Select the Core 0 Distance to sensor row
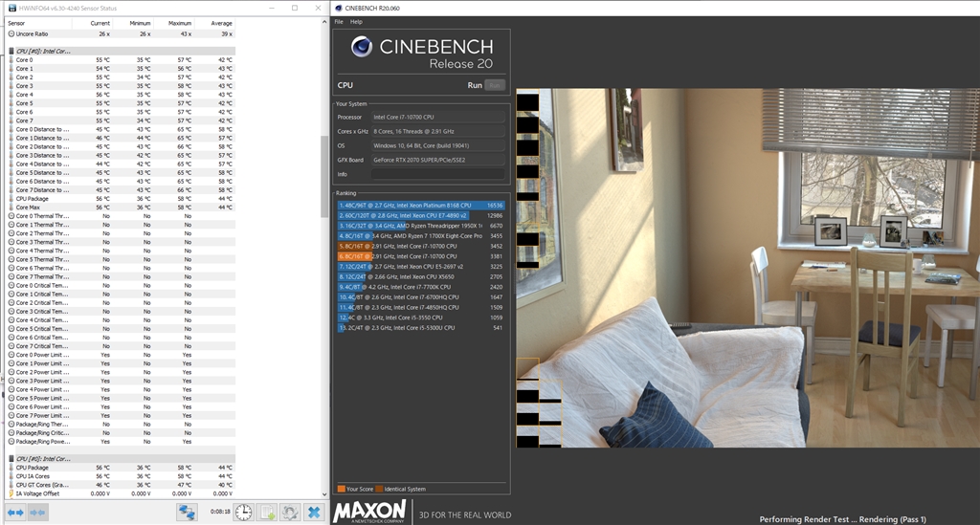This screenshot has width=980, height=525. (122, 129)
